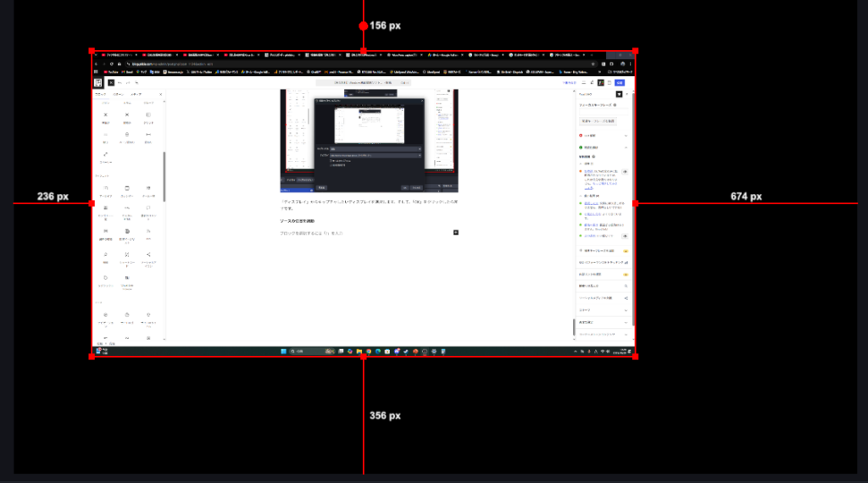Open the Gmail bookmark

(x=127, y=72)
